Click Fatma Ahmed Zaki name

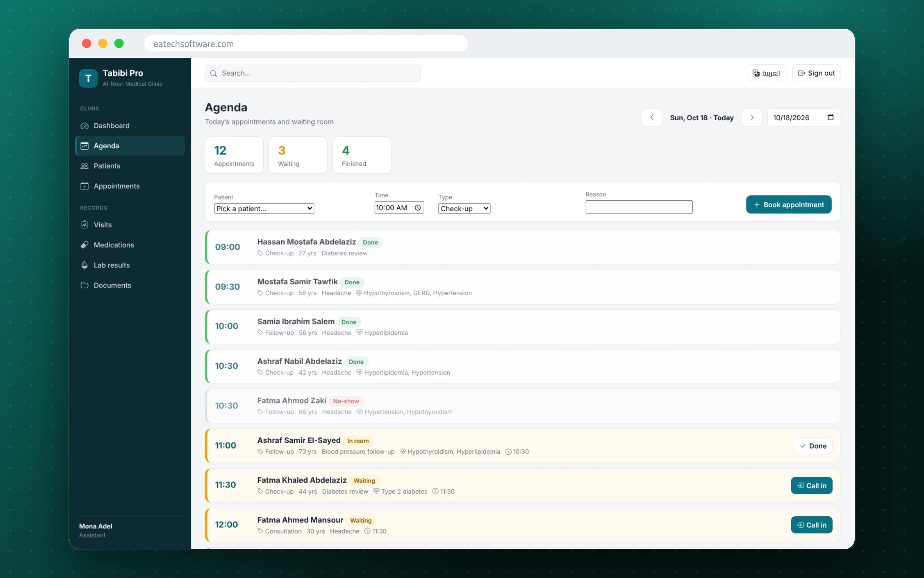(x=292, y=401)
